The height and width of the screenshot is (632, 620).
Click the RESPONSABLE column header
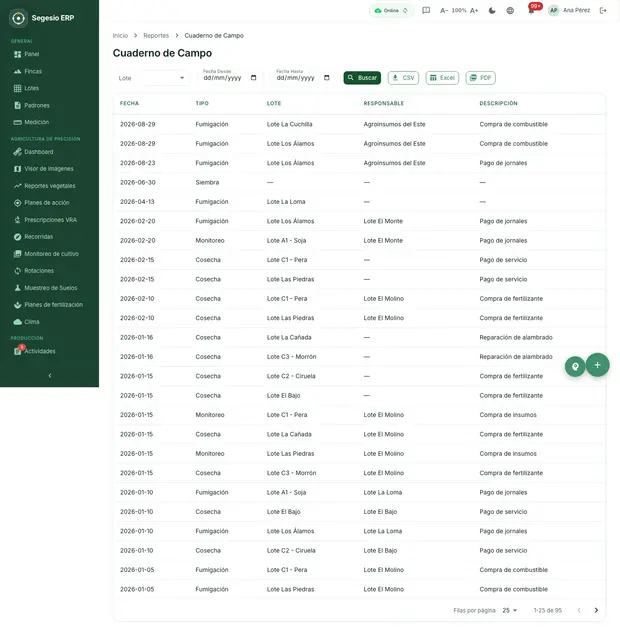coord(383,104)
